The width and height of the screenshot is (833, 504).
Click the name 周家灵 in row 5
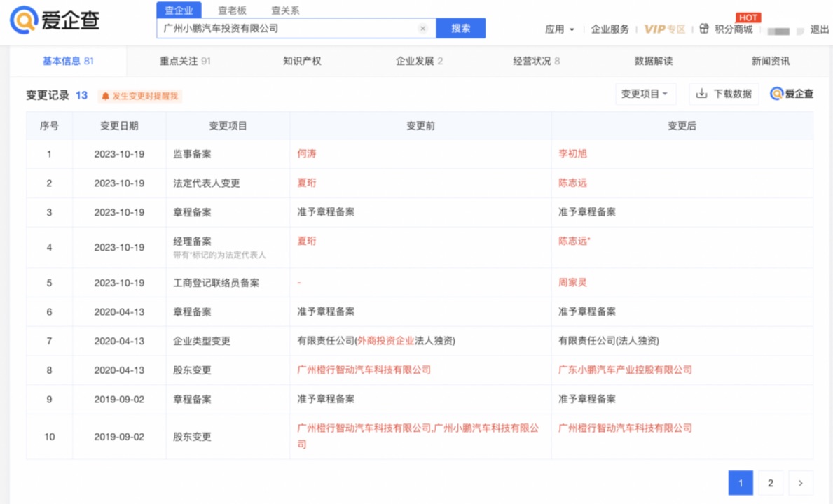coord(572,283)
